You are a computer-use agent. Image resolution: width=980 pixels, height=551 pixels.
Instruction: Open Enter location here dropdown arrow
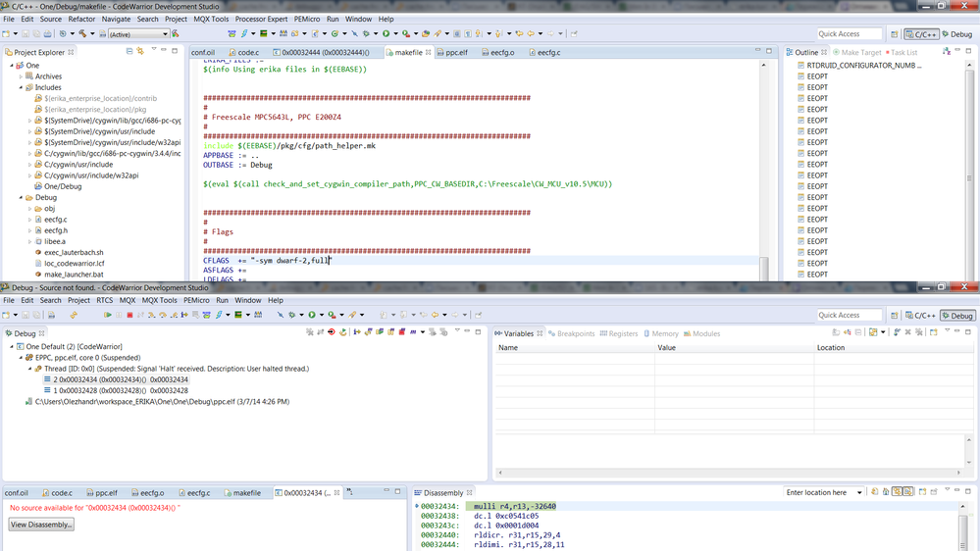coord(859,492)
